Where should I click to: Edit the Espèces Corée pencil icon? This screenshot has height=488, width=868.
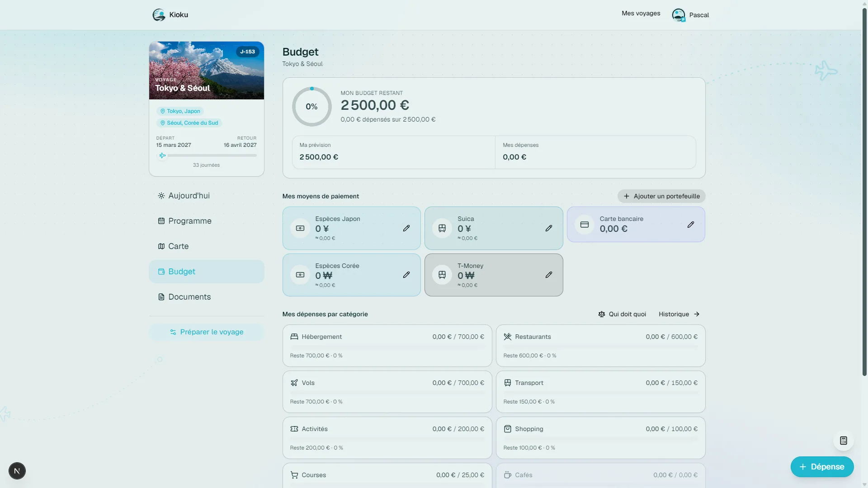(406, 275)
